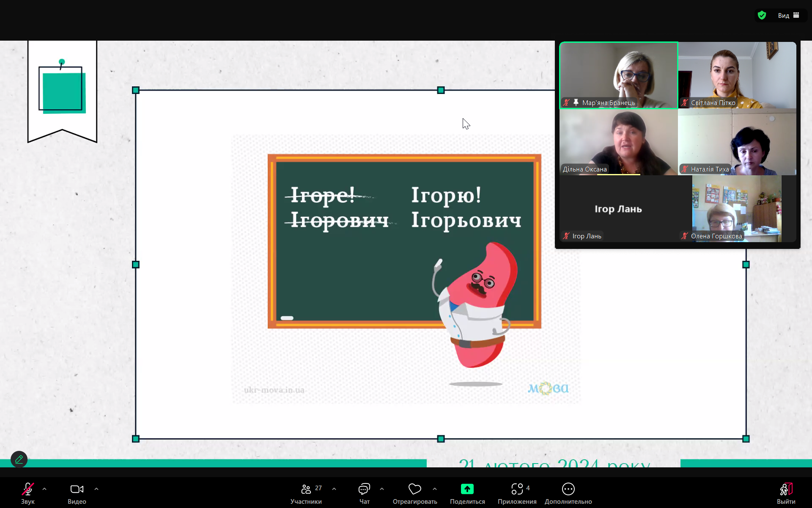Expand chat options arrow beside Чат

382,489
